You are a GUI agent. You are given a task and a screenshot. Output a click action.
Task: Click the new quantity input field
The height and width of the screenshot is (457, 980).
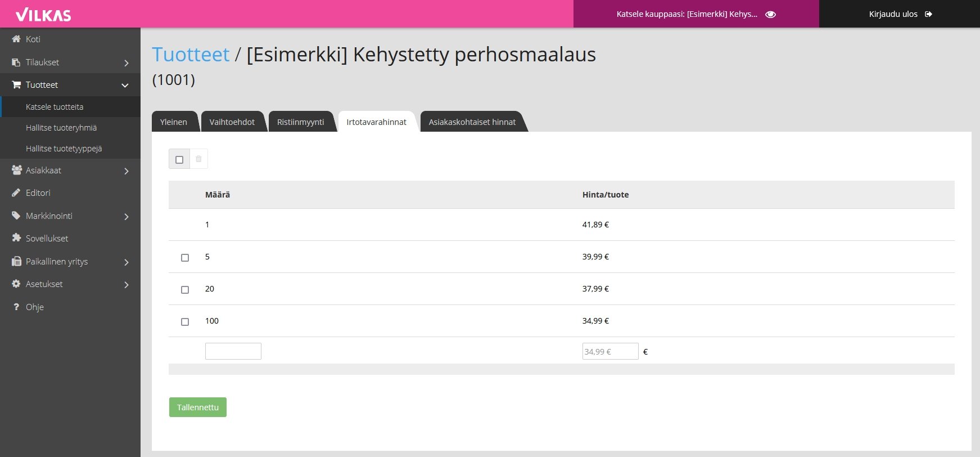233,351
